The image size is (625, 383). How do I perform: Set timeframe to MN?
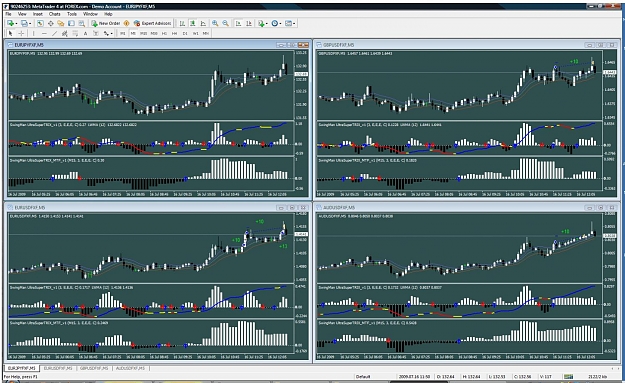[206, 33]
